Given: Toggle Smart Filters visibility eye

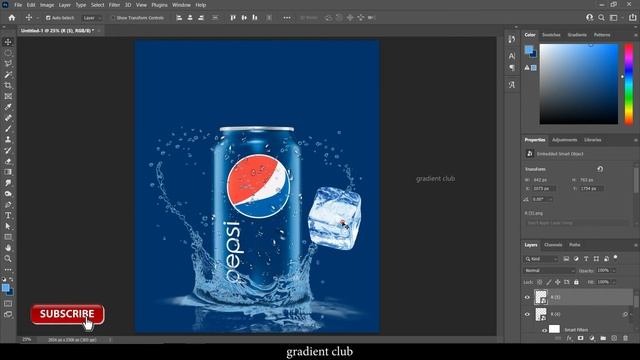Looking at the screenshot, I should click(x=544, y=330).
